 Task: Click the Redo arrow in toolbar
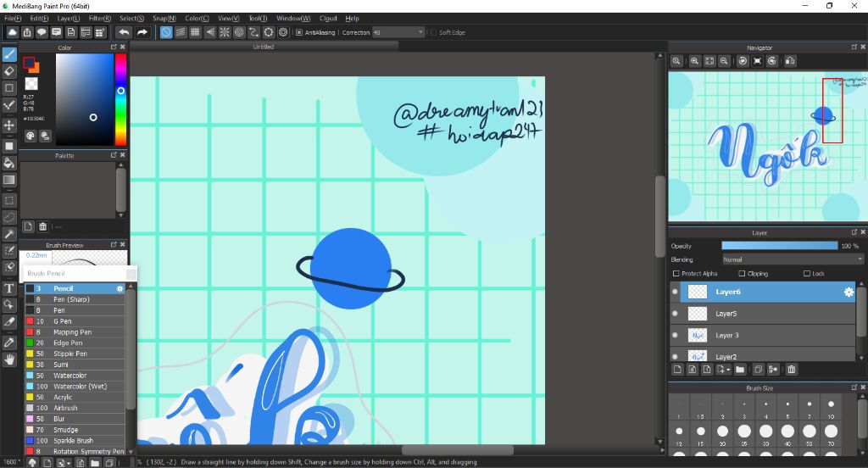(142, 32)
